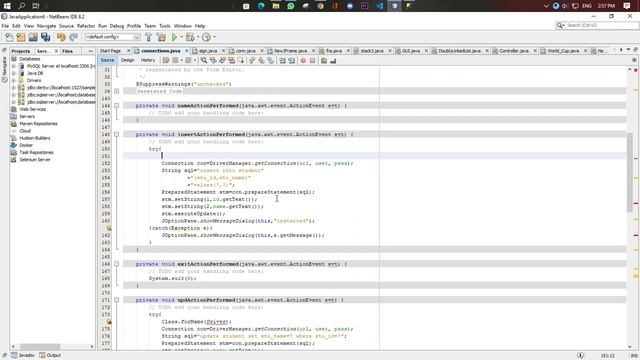The width and height of the screenshot is (640, 360).
Task: Click the Stop Macro Recording icon
Action: tap(313, 60)
